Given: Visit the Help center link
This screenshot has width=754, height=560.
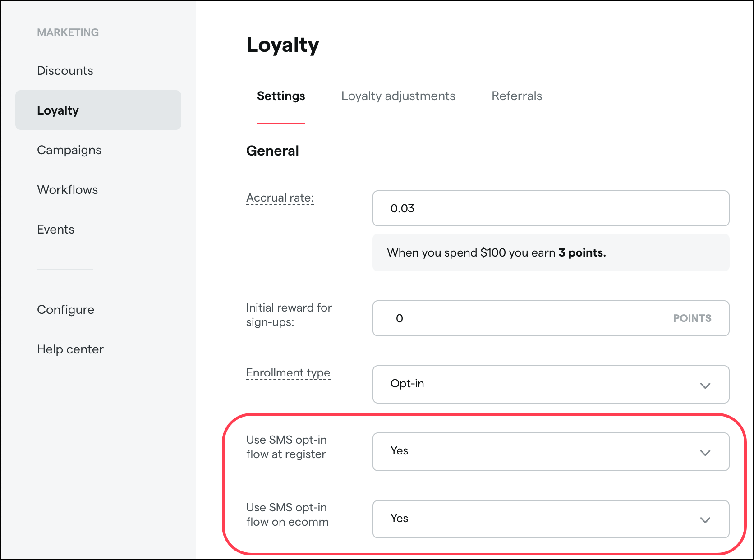Looking at the screenshot, I should (x=70, y=349).
